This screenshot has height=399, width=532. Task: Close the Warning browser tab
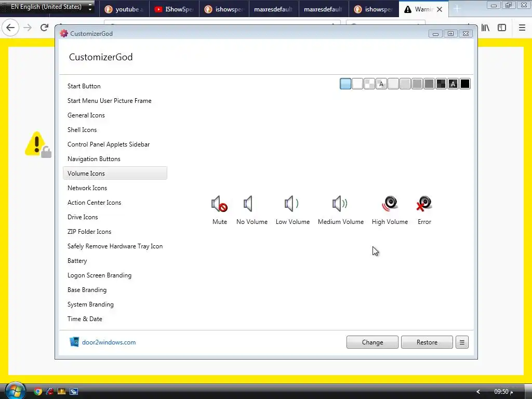click(440, 9)
